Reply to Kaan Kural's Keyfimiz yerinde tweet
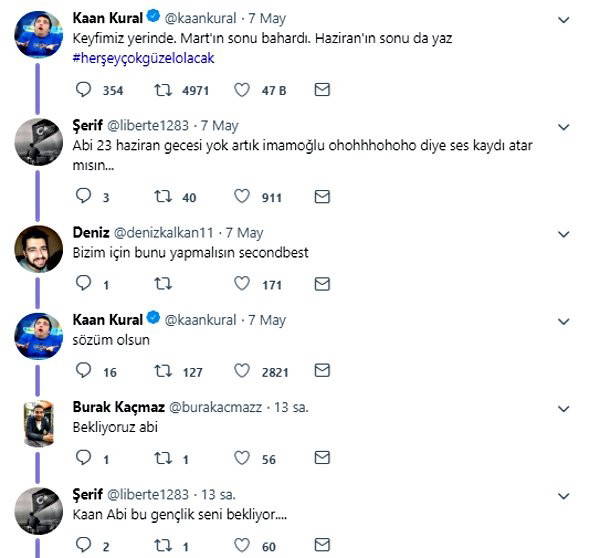 (x=84, y=90)
